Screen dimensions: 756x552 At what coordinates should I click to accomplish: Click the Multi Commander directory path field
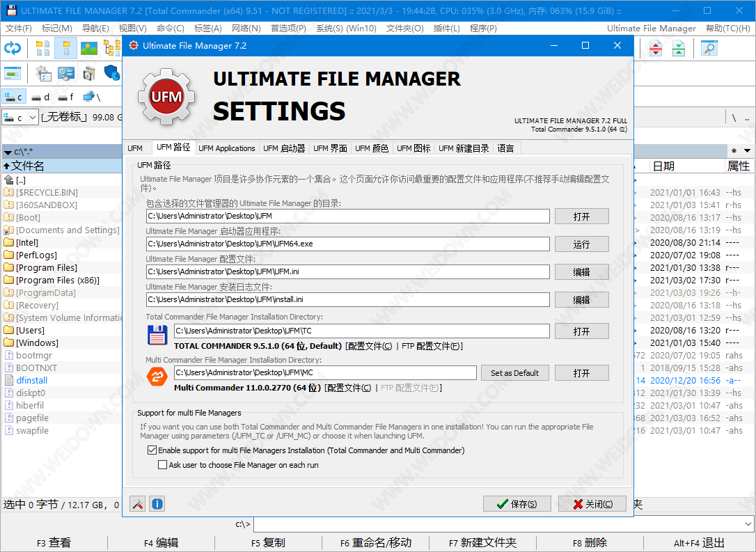(x=326, y=372)
